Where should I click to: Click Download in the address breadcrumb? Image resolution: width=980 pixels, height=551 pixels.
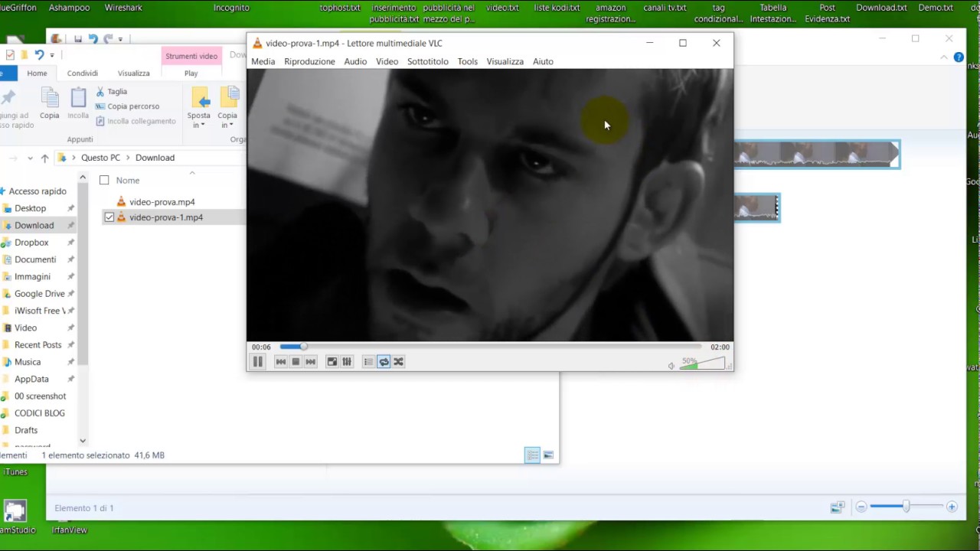[x=155, y=158]
